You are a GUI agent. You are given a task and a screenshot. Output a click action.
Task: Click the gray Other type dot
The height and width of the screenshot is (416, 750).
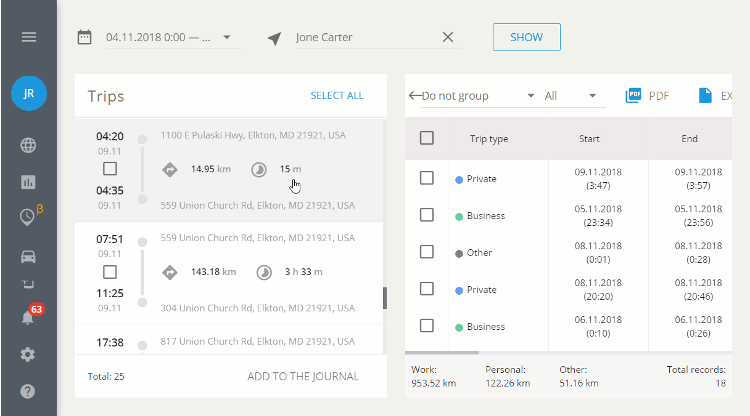[459, 253]
